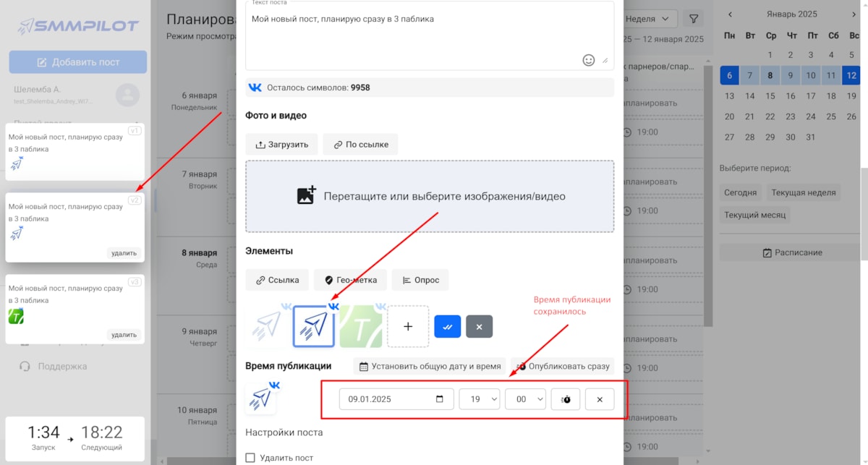Add an Опрос poll element
The height and width of the screenshot is (465, 868).
tap(420, 280)
